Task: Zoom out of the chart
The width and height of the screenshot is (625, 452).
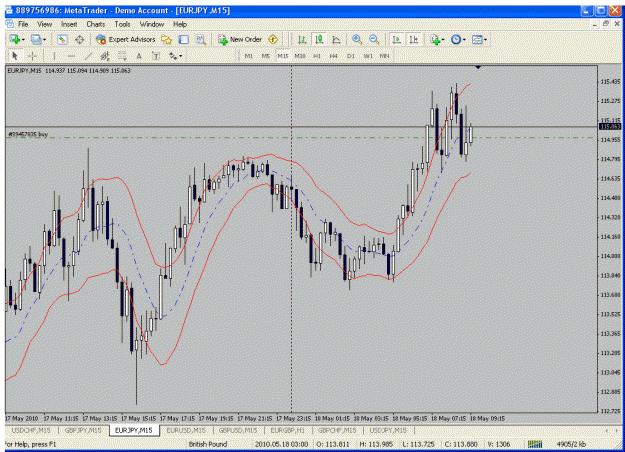Action: (374, 39)
